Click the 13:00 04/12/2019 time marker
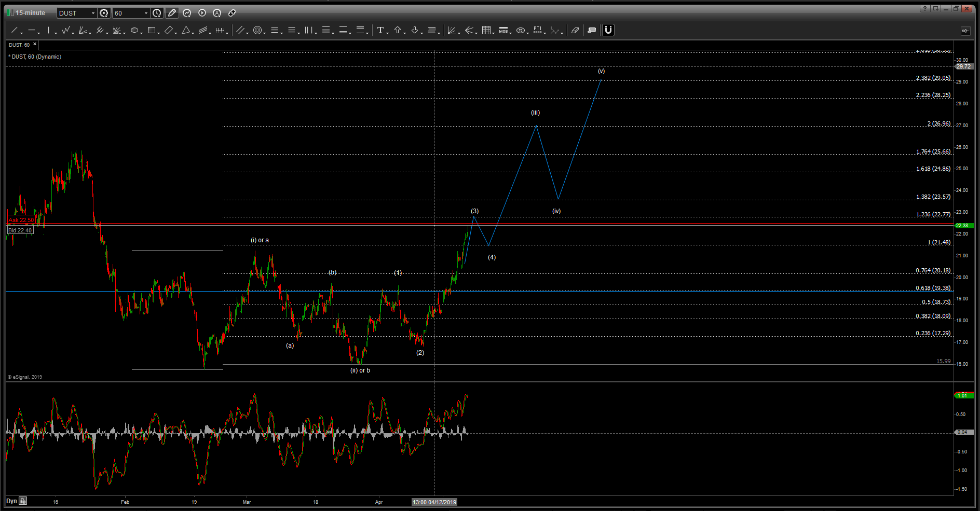The image size is (980, 511). (x=434, y=502)
